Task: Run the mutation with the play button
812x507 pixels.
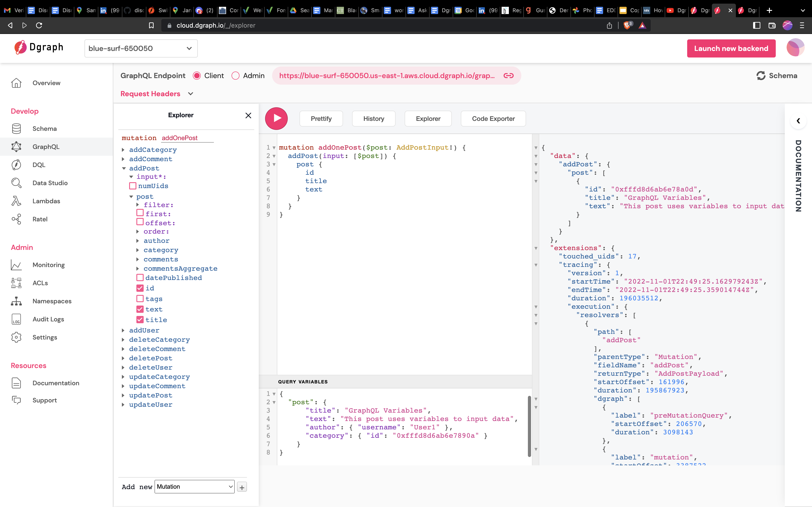Action: pyautogui.click(x=276, y=118)
